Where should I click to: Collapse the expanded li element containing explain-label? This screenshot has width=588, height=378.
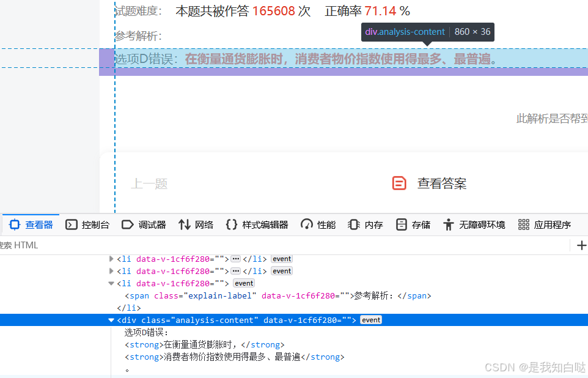(111, 283)
